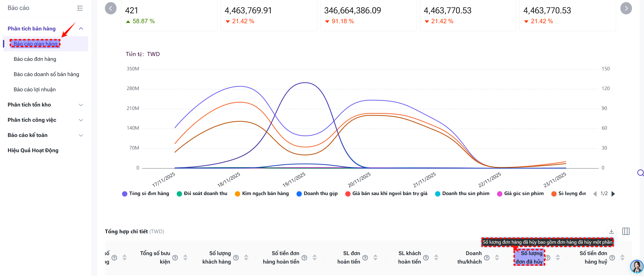Open Hiệu Quả Hoạt Động page
644x276 pixels.
33,150
